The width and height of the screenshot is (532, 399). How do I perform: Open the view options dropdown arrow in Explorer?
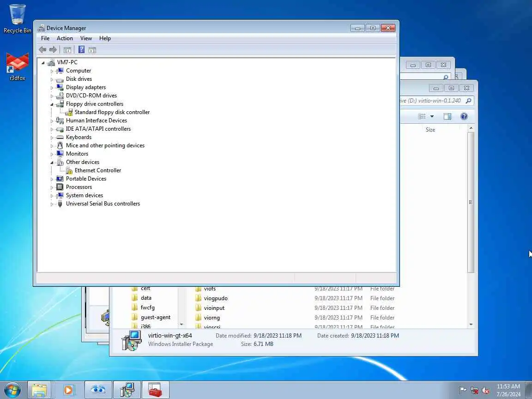[x=432, y=116]
